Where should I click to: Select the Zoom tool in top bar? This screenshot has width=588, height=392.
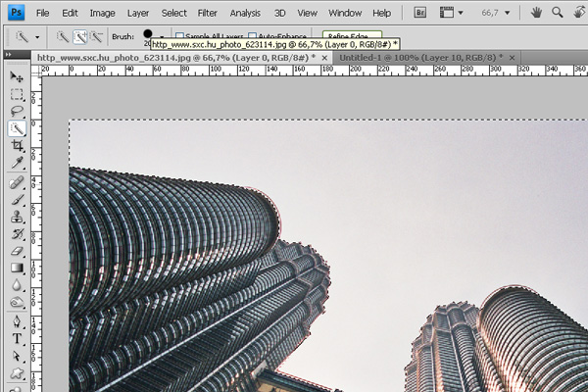pos(558,13)
